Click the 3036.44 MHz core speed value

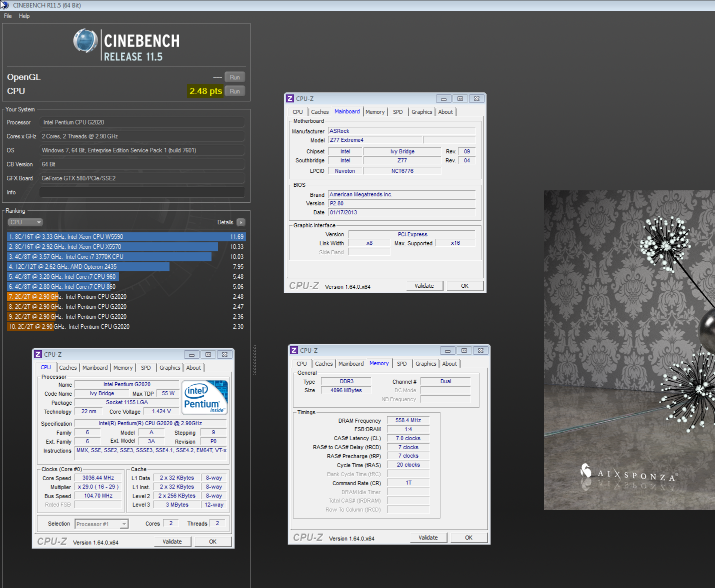(98, 478)
